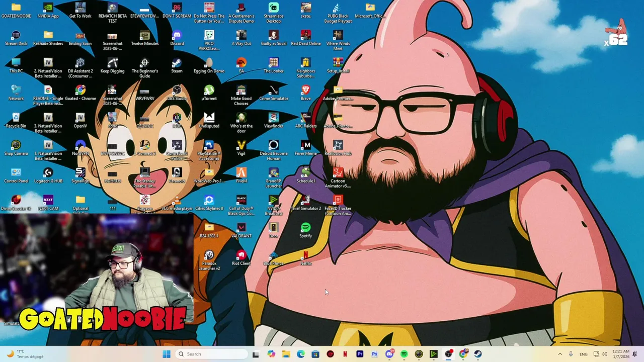
Task: Open the Windows Start menu
Action: point(167,354)
